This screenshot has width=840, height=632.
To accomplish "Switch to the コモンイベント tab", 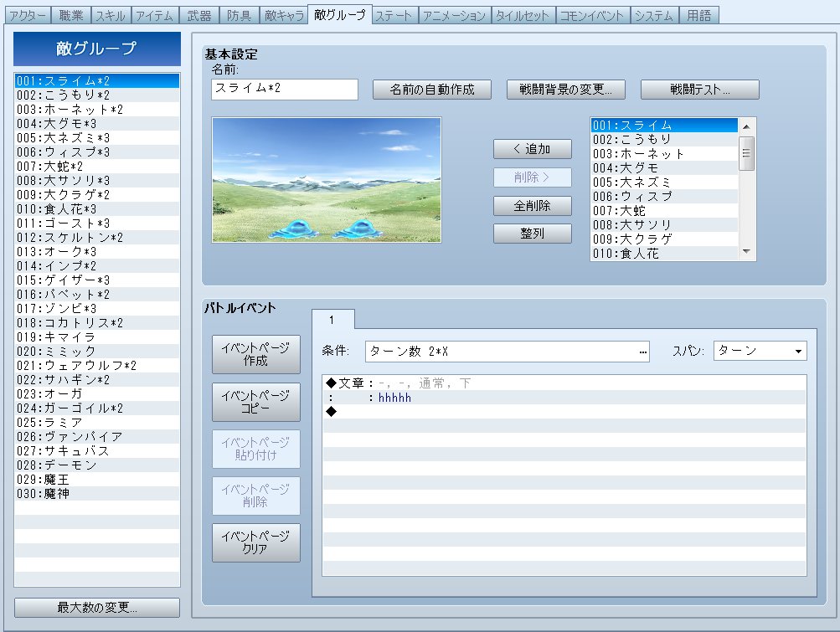I will coord(591,15).
